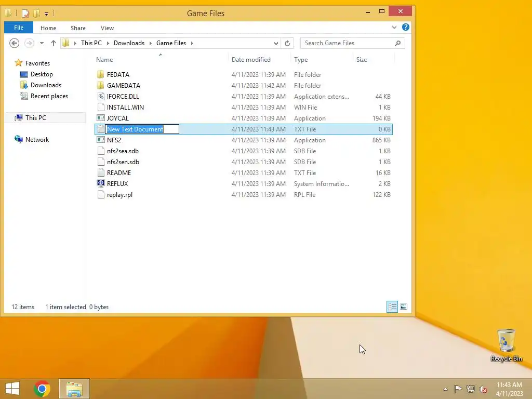This screenshot has width=532, height=399.
Task: Select the GAMEDATA folder icon
Action: pyautogui.click(x=100, y=85)
